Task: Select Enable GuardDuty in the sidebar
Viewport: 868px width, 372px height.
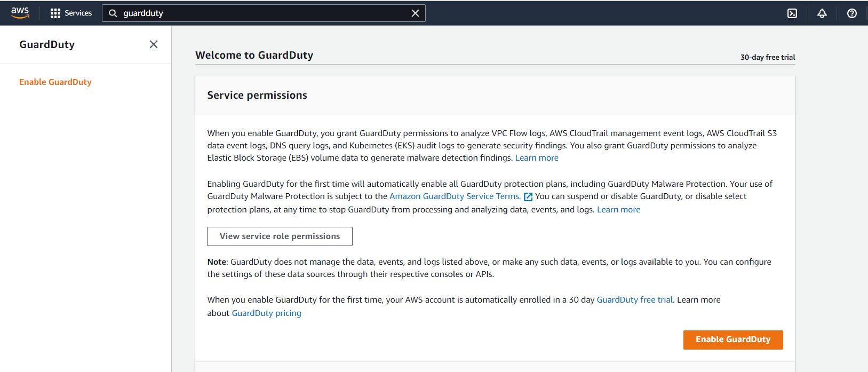Action: pos(55,82)
